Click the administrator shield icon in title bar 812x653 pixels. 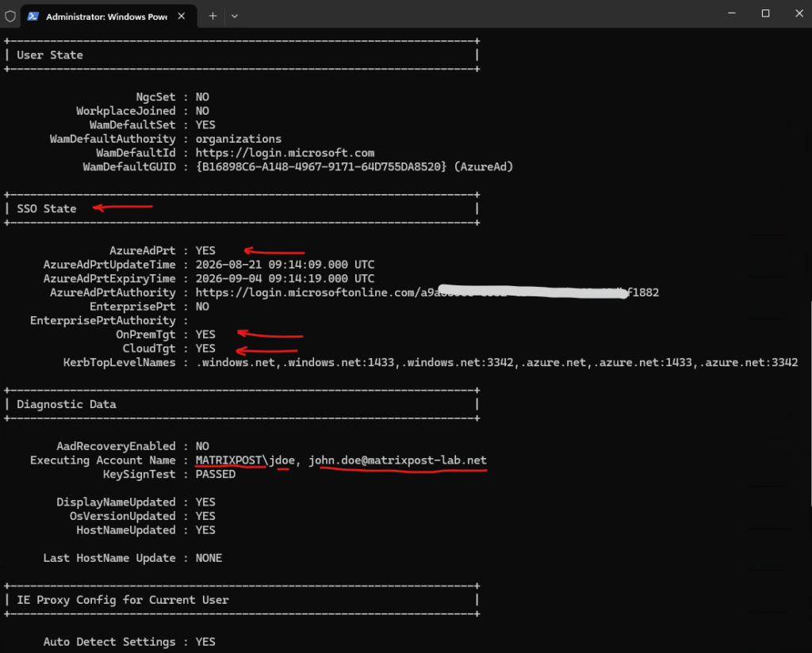[x=10, y=16]
